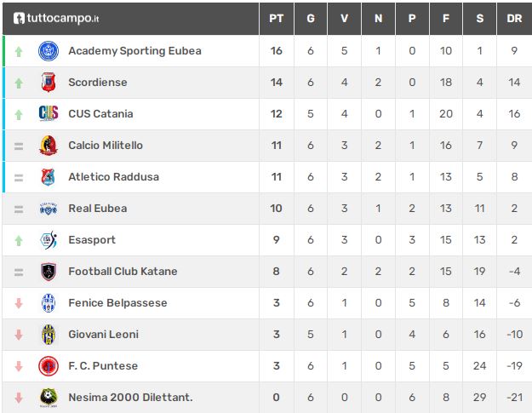Select the Nesima 2000 Dilettant. logo
The height and width of the screenshot is (413, 532).
click(x=49, y=398)
